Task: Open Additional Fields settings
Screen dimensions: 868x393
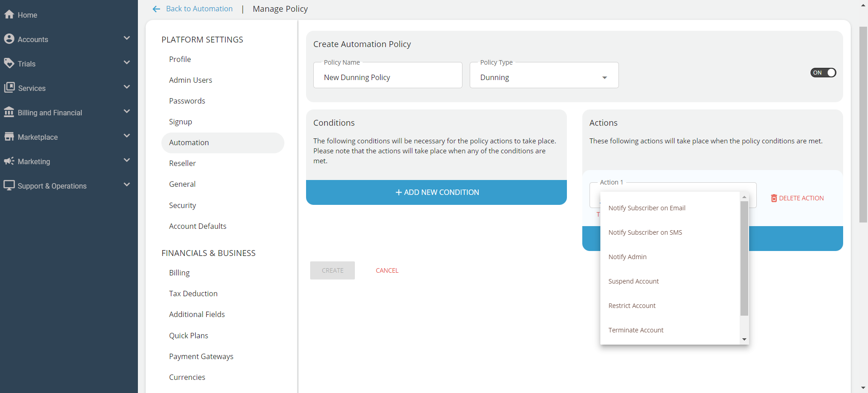Action: coord(197,314)
